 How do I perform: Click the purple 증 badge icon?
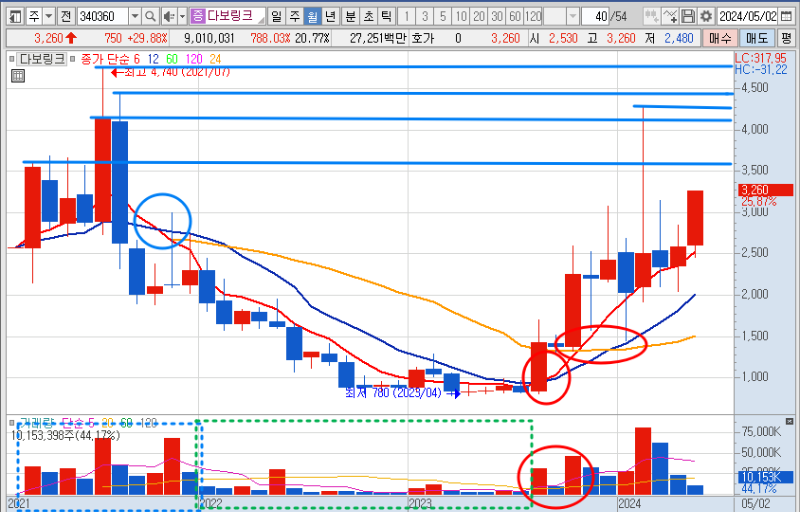point(197,16)
